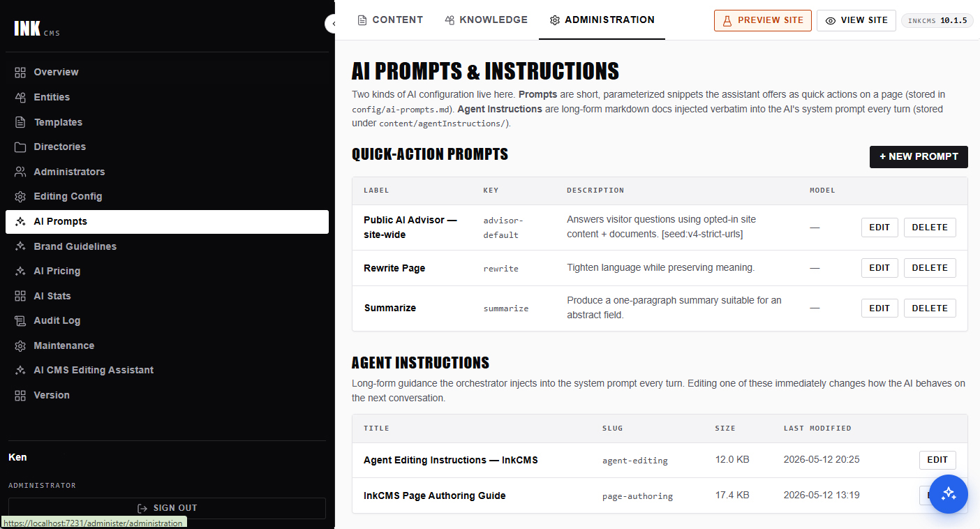Open AI CMS Editing Assistant page
Viewport: 980px width, 529px height.
pos(167,370)
